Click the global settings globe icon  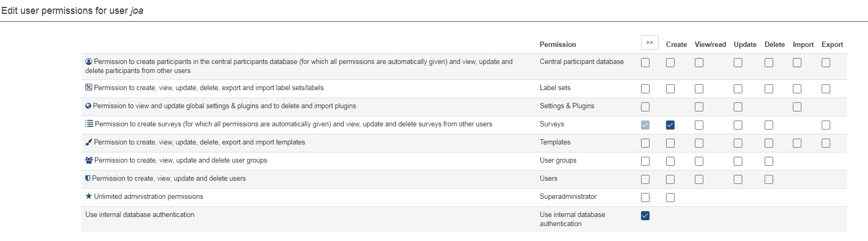pyautogui.click(x=88, y=106)
